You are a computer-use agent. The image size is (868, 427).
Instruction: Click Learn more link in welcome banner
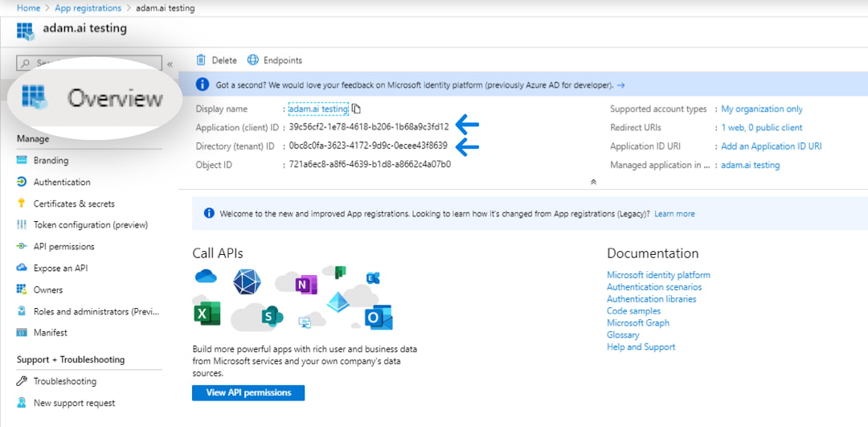[x=674, y=214]
